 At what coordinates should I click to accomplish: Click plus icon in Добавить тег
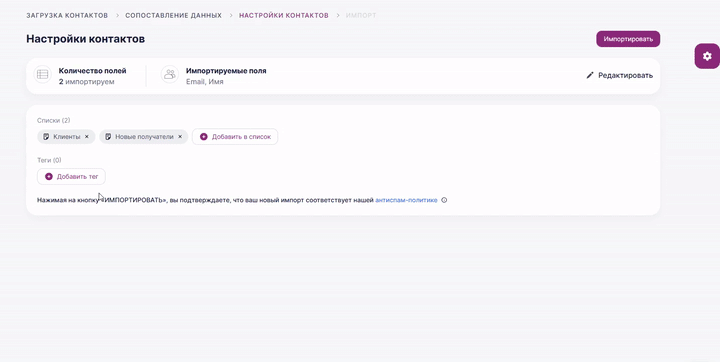(49, 176)
